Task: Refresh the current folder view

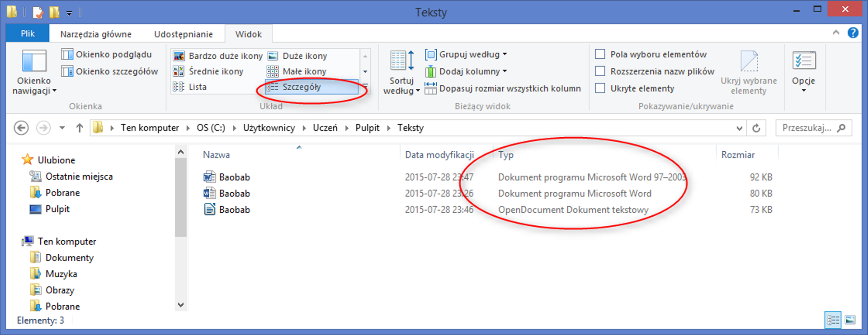Action: pyautogui.click(x=756, y=128)
